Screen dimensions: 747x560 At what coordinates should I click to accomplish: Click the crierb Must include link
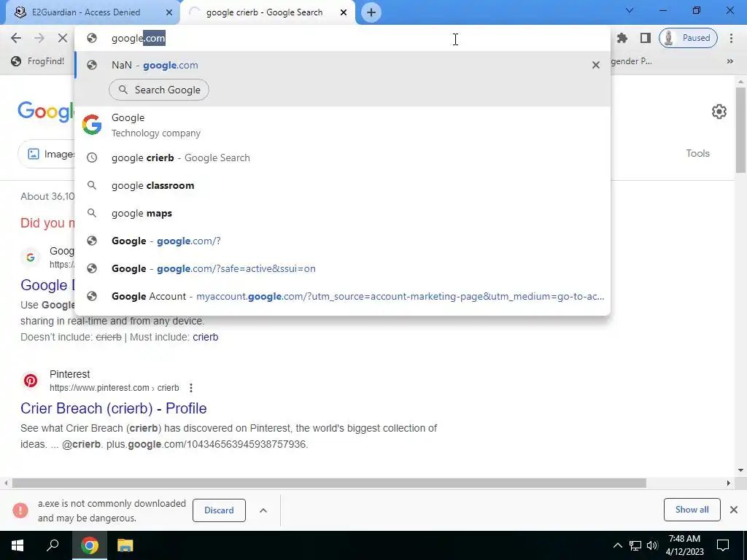205,337
